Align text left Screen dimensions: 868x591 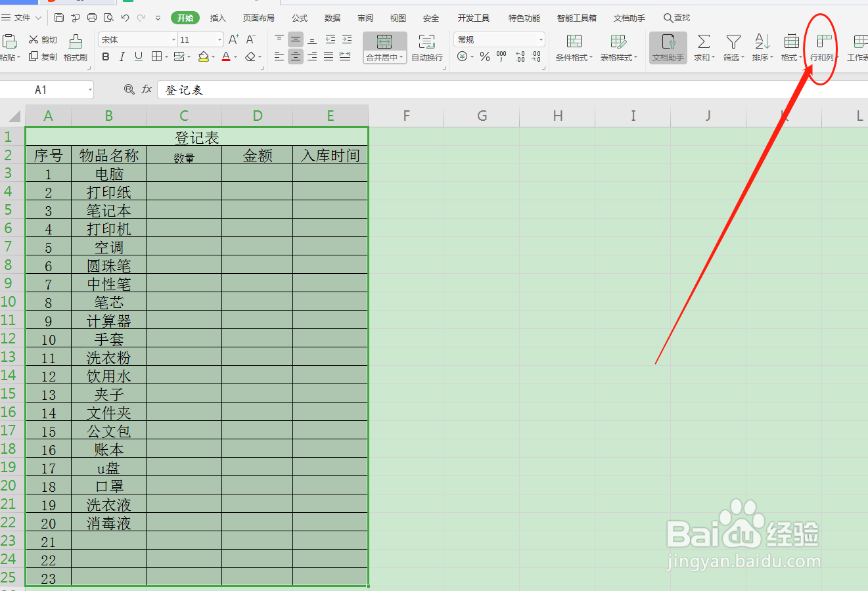tap(279, 57)
